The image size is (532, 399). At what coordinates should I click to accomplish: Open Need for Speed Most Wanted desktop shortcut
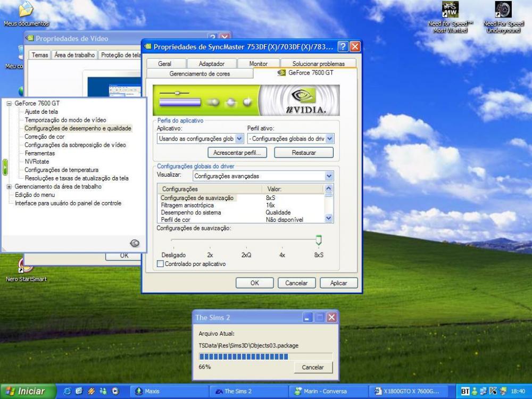[x=450, y=11]
